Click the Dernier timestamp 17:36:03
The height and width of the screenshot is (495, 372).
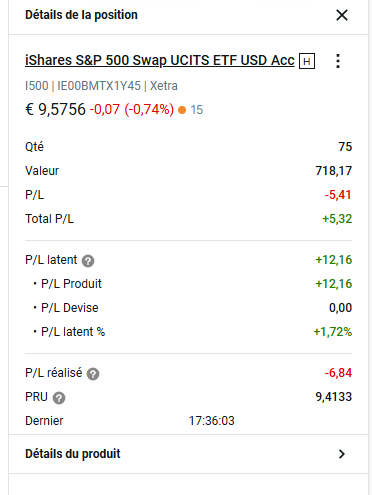pyautogui.click(x=212, y=421)
